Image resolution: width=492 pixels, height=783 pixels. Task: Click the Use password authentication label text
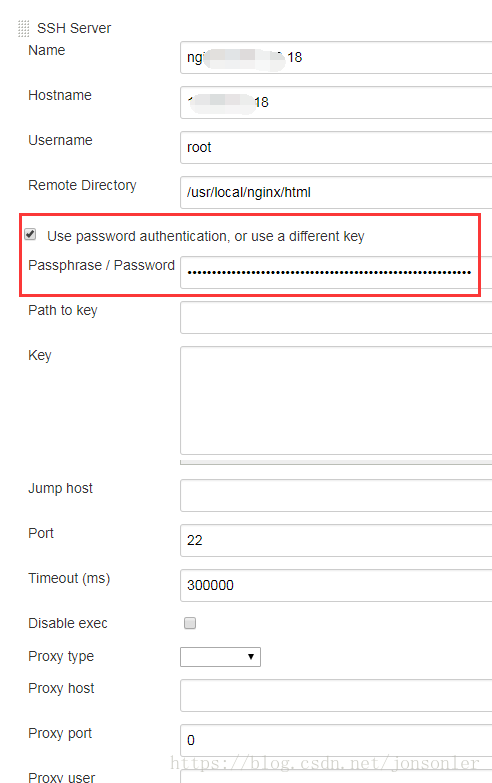206,236
